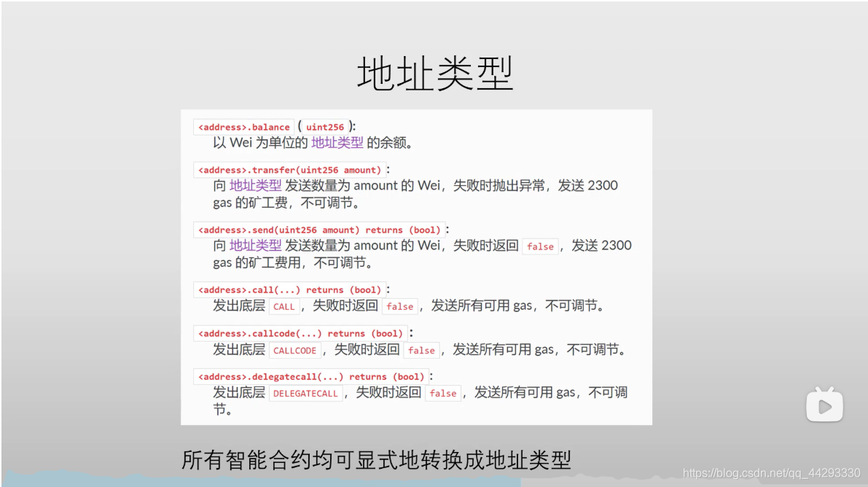Click the false return value badge under send
The image size is (868, 487).
click(540, 246)
